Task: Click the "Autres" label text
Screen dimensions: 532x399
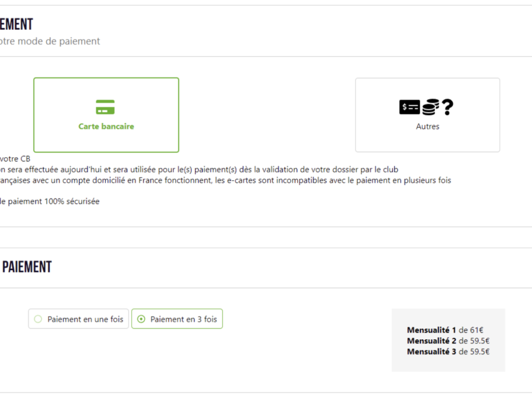Action: (427, 126)
